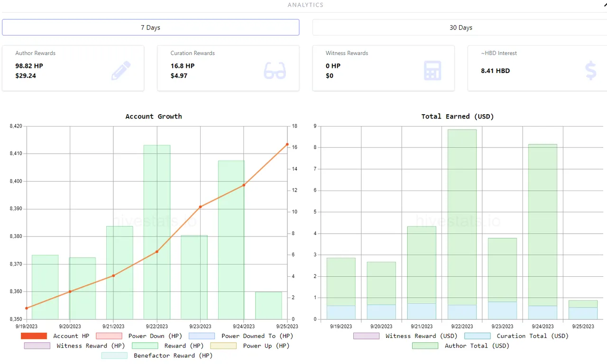Click the 9/23/2023 point on Account HP line

click(x=200, y=207)
